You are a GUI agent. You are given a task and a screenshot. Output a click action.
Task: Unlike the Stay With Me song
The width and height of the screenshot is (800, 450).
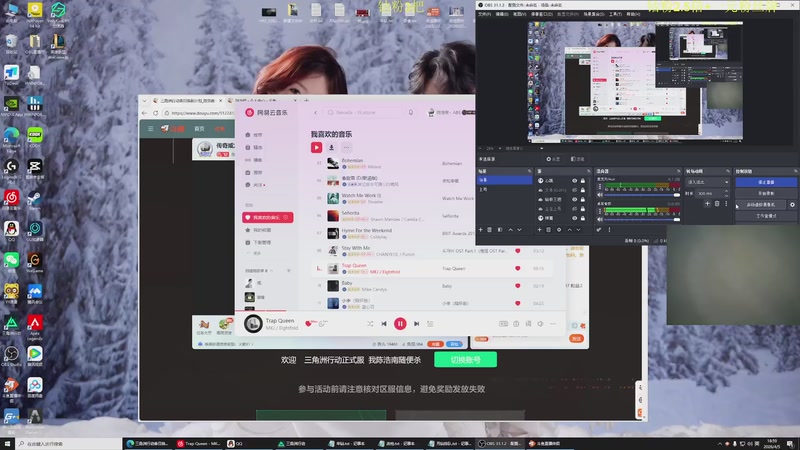click(x=517, y=251)
